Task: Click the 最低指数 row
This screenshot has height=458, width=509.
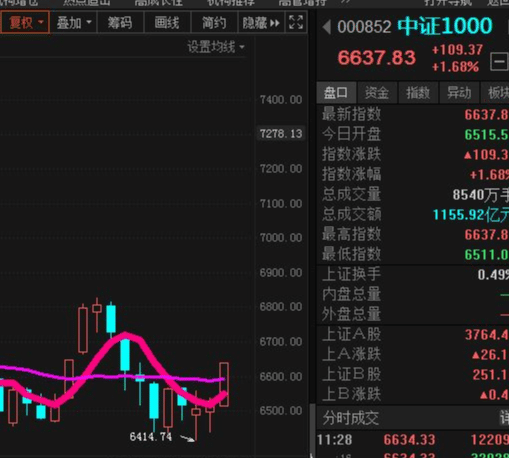Action: pyautogui.click(x=413, y=254)
